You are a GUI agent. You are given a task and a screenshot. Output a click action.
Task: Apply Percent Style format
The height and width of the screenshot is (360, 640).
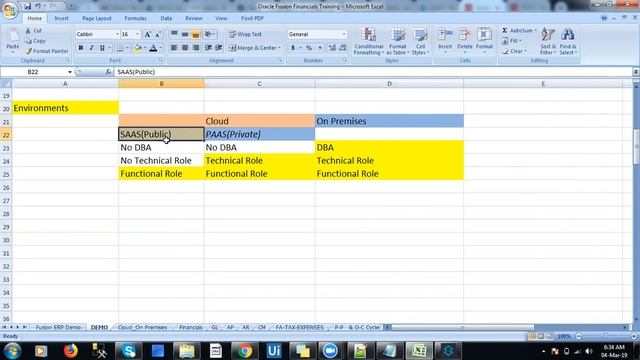(x=309, y=48)
